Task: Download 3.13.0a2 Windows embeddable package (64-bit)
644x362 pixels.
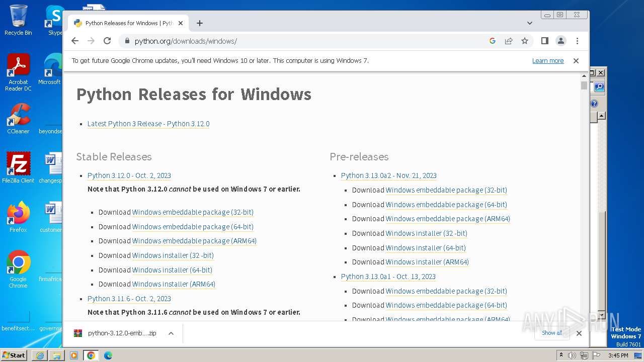Action: pyautogui.click(x=446, y=205)
